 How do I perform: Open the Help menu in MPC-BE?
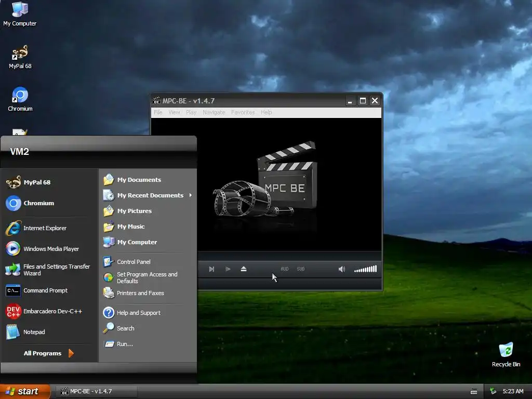[267, 112]
